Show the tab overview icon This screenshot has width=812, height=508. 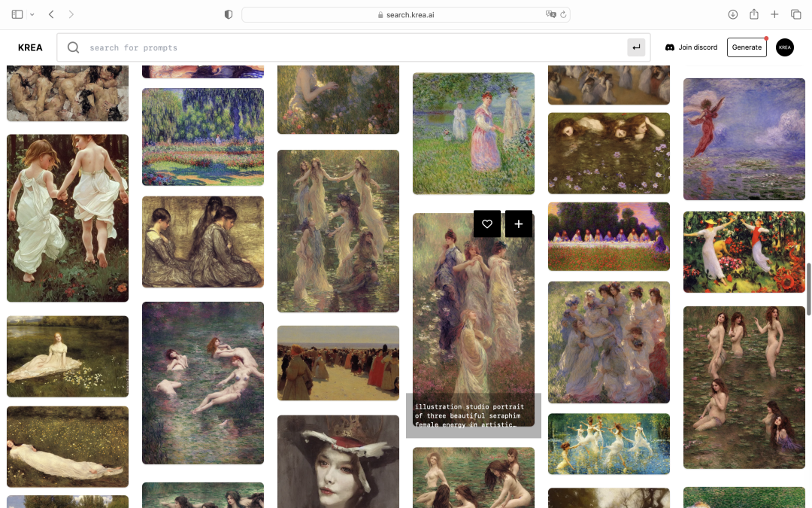795,14
